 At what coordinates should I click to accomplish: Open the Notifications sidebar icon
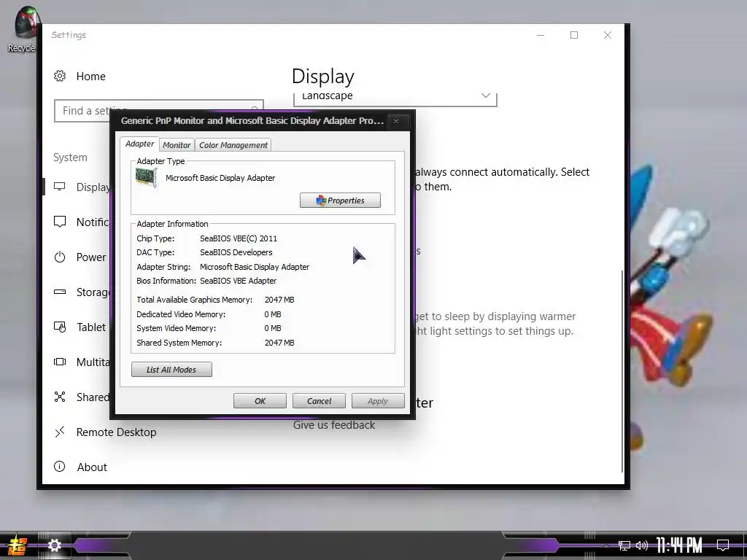(x=60, y=222)
